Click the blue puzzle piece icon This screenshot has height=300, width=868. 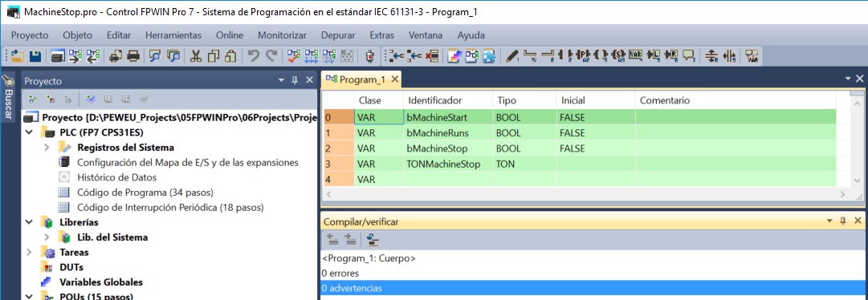pos(489,55)
